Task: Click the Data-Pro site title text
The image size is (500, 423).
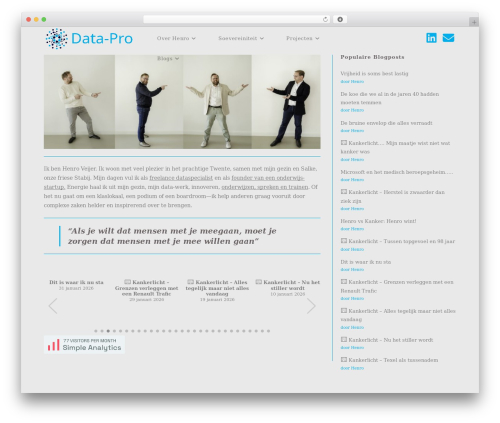Action: 102,39
